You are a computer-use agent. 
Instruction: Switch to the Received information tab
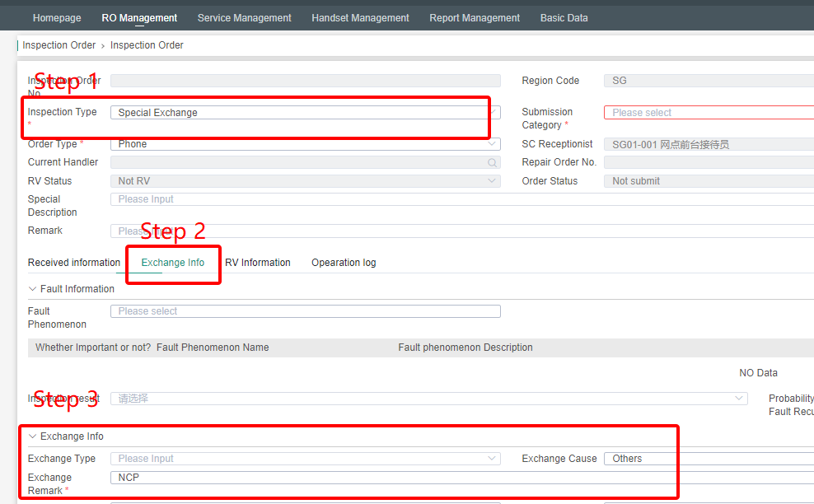(74, 263)
